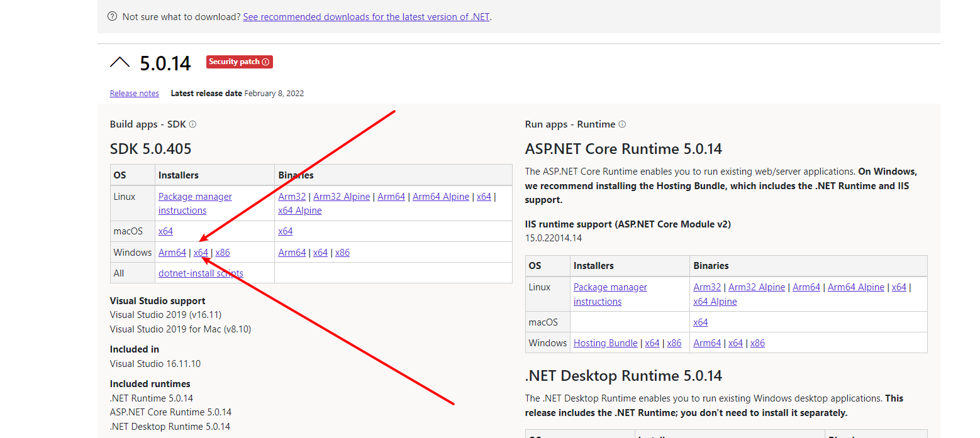Click Visual Studio 2019 for Mac (v8.10) text
This screenshot has height=438, width=980.
point(181,329)
